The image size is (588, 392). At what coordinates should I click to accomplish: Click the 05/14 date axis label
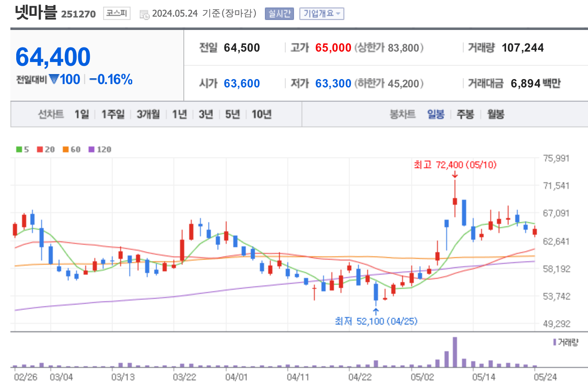pos(484,377)
